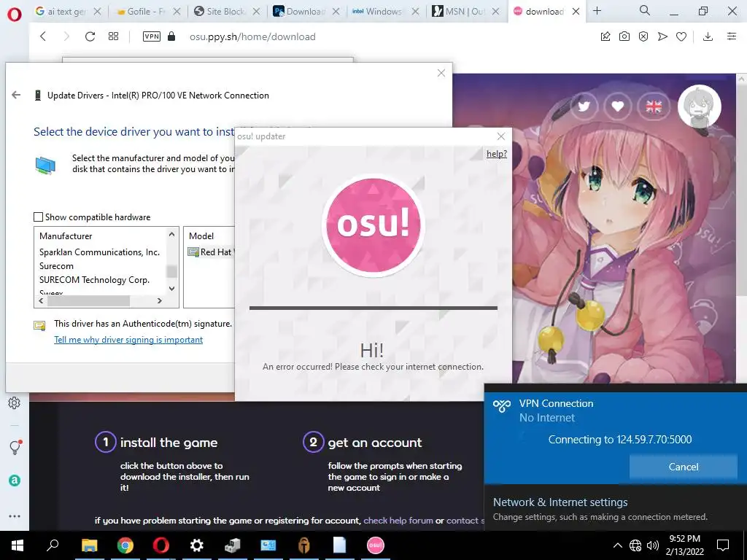Image resolution: width=747 pixels, height=560 pixels.
Task: Open Windows Settings gear in taskbar
Action: pos(196,545)
